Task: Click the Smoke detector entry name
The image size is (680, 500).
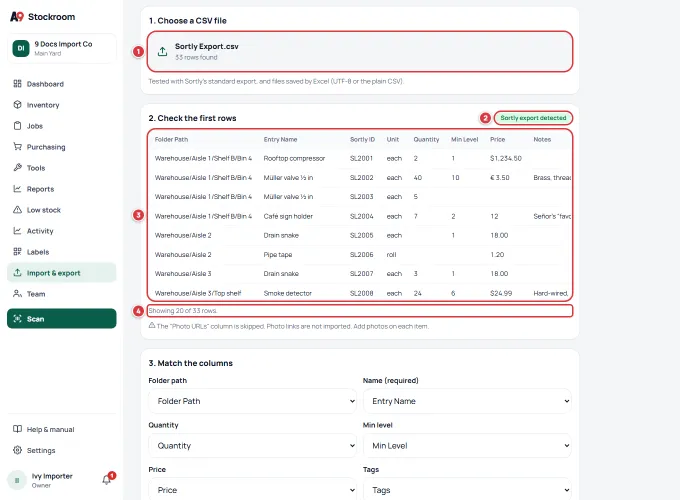Action: pos(288,293)
